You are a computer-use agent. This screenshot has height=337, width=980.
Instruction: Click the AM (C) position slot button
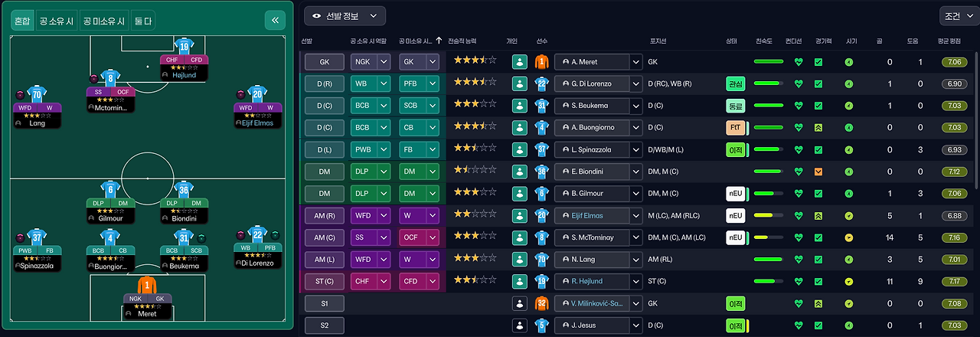click(325, 237)
